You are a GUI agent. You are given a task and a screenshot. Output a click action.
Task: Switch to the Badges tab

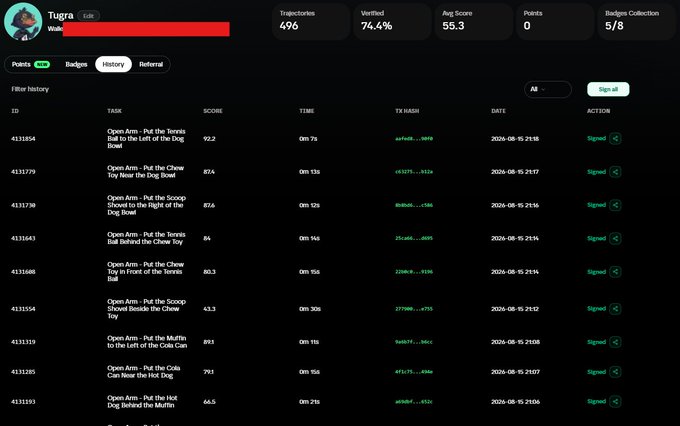pyautogui.click(x=76, y=64)
